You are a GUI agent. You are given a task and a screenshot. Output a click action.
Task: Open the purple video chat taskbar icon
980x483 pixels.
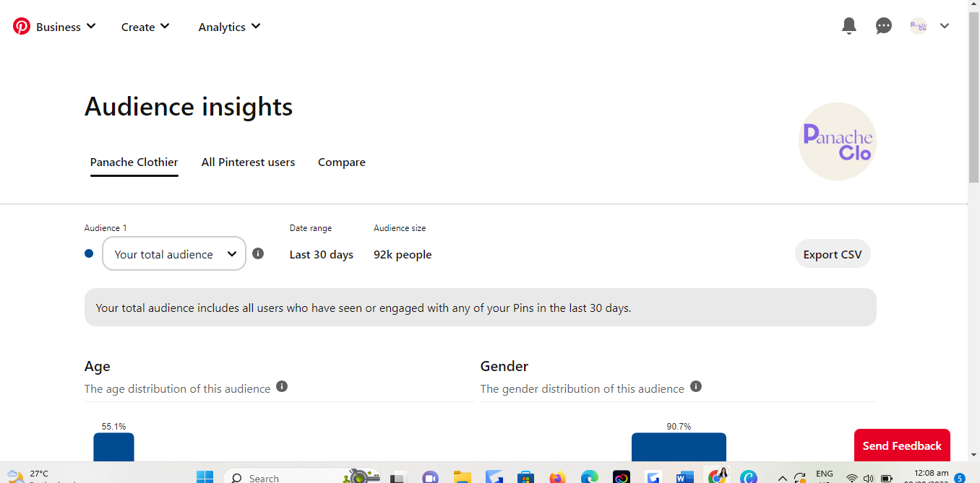(x=430, y=477)
